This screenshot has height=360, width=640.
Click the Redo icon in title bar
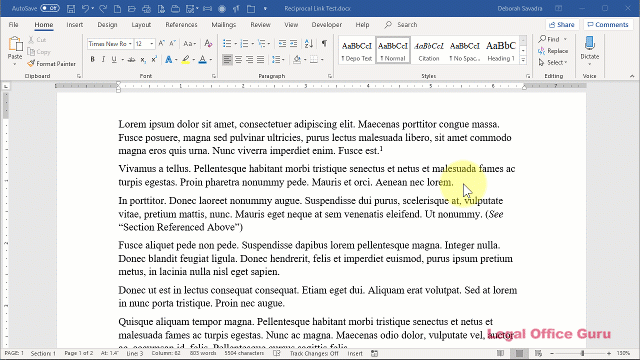coord(103,9)
